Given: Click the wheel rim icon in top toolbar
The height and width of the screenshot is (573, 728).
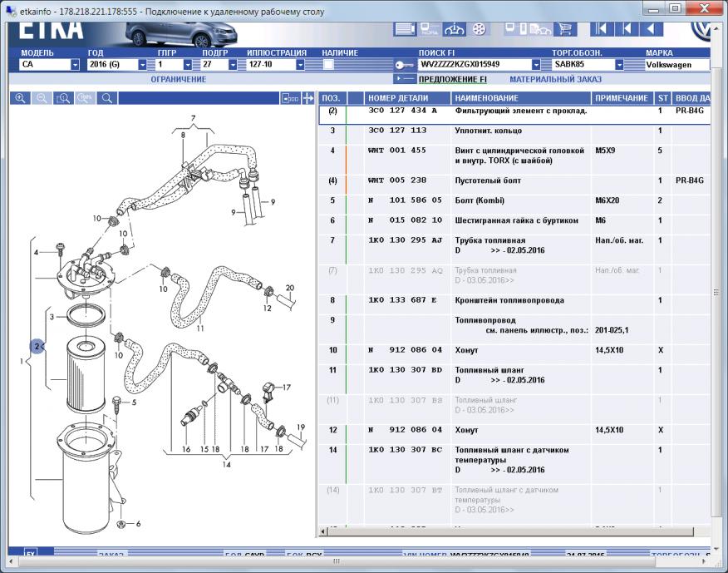Looking at the screenshot, I should [x=480, y=29].
